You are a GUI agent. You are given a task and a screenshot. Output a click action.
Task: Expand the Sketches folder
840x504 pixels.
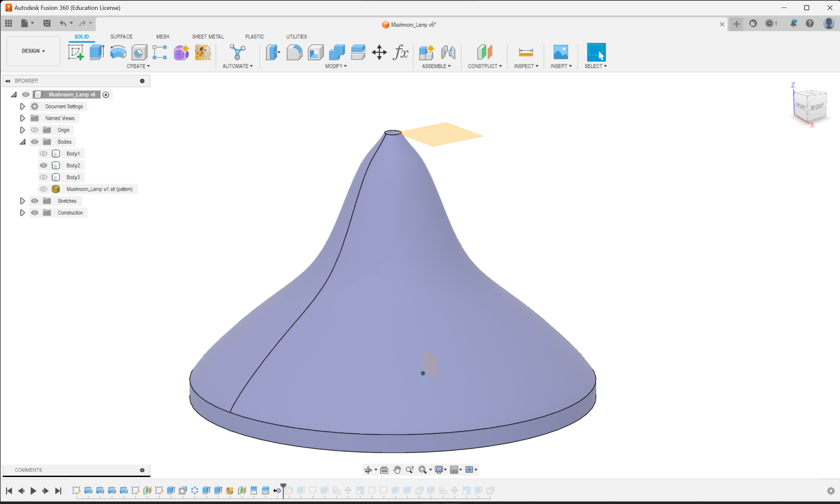coord(22,201)
